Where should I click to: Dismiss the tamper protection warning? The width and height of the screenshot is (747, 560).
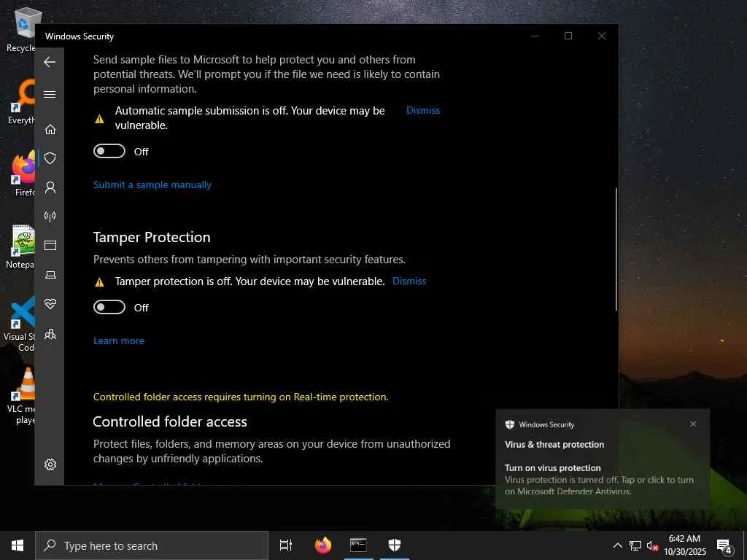pyautogui.click(x=409, y=281)
